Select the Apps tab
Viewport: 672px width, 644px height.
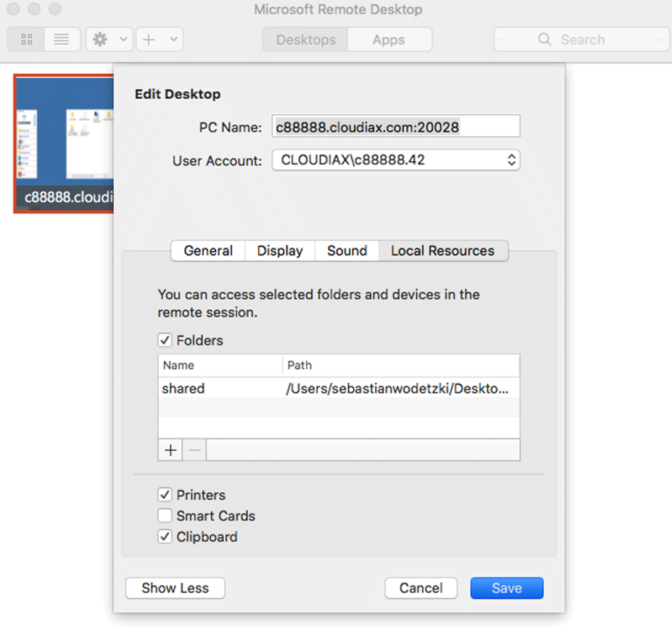[x=389, y=39]
